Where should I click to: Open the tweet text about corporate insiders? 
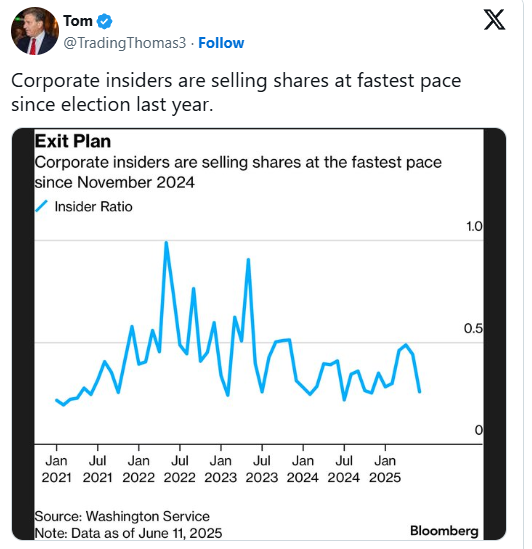coord(236,92)
